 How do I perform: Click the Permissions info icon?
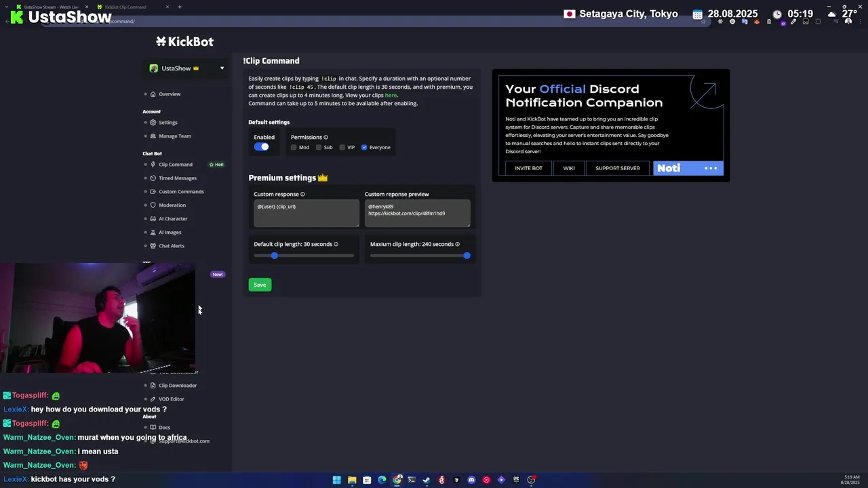325,138
